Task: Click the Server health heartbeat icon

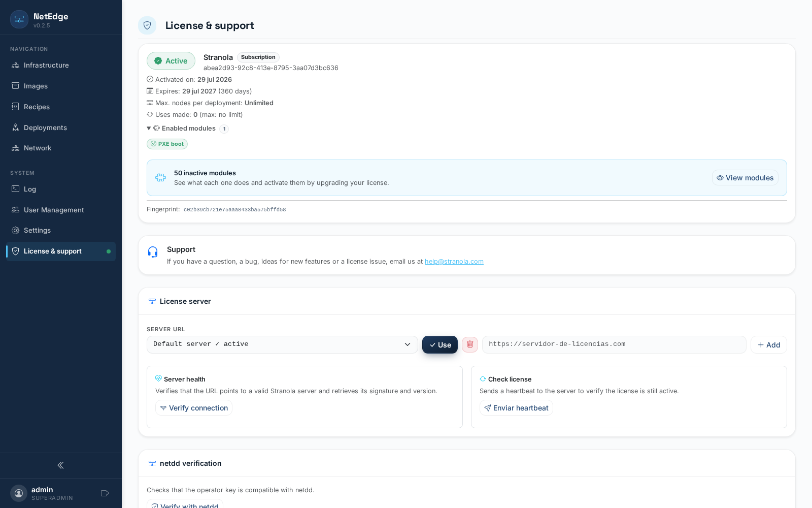Action: [158, 379]
